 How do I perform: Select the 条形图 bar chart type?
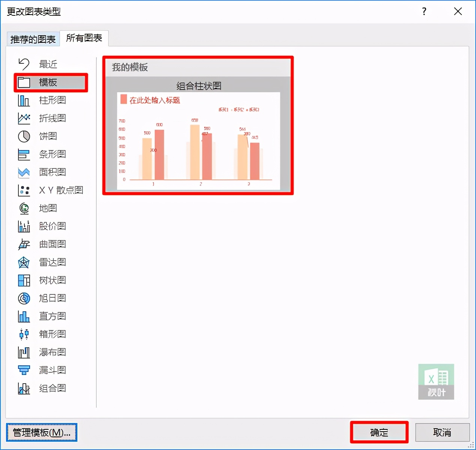pos(52,154)
